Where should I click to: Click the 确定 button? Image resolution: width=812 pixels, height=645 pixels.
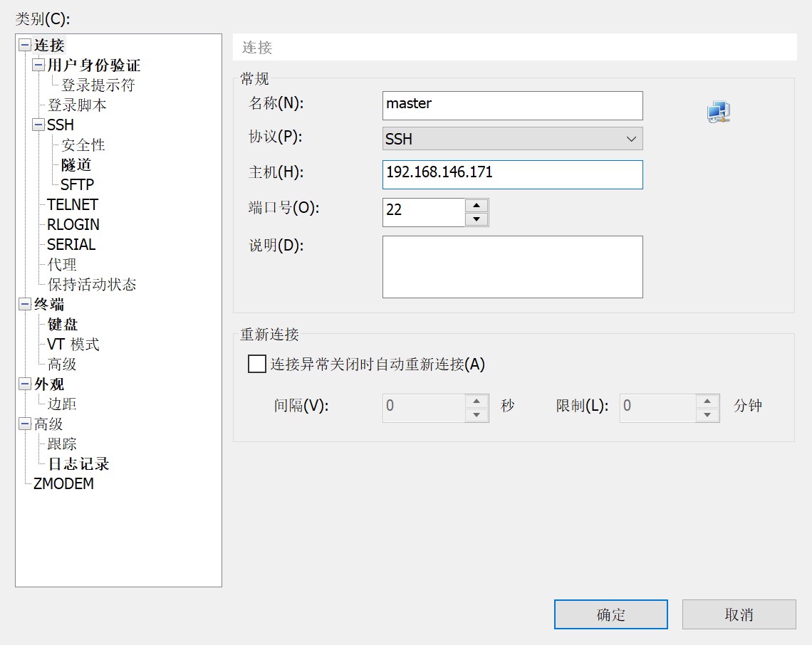610,614
